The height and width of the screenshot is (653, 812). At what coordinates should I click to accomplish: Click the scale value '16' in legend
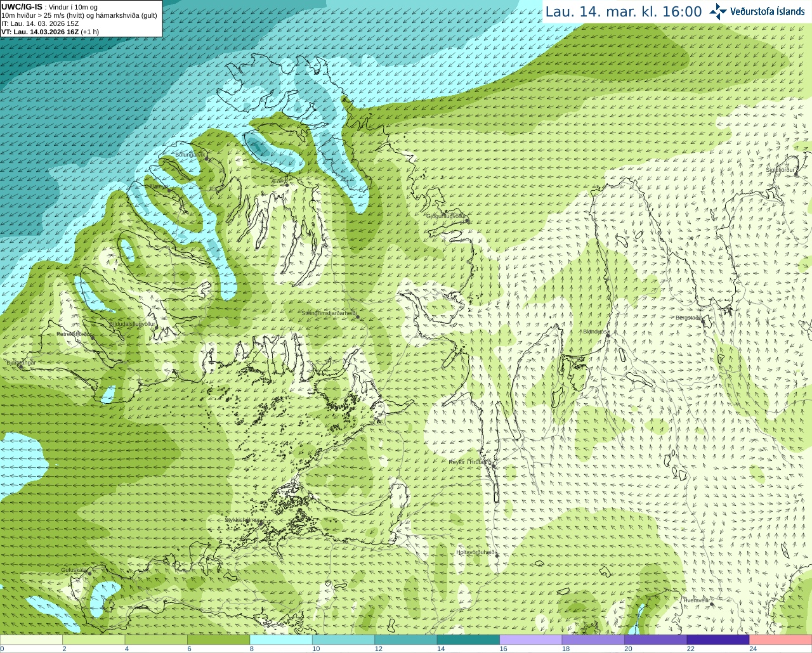click(x=503, y=649)
